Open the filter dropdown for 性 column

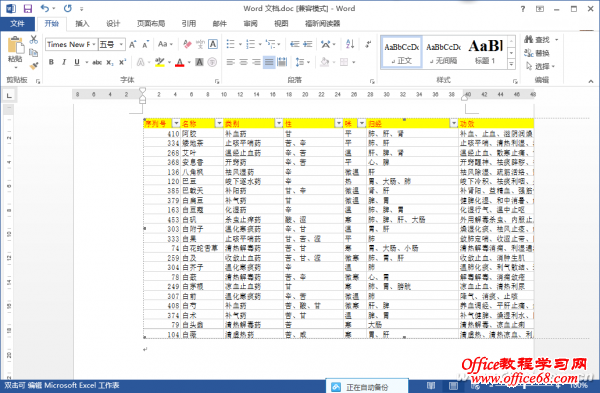pos(338,123)
